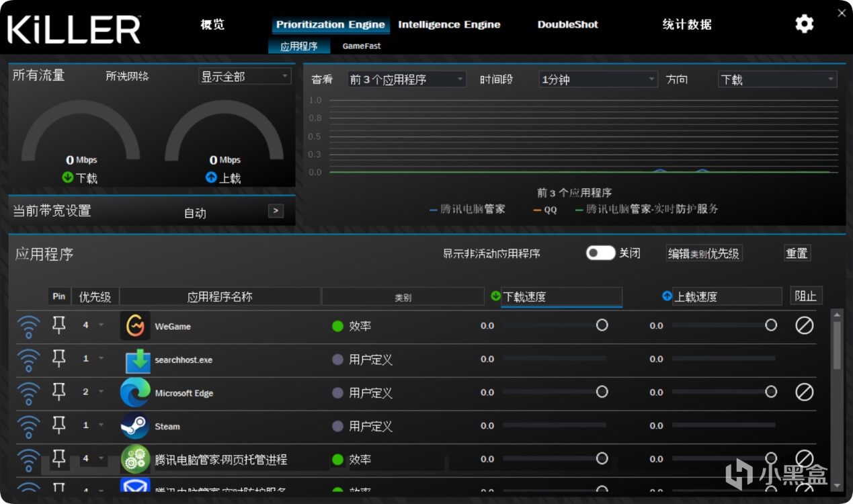The height and width of the screenshot is (504, 853).
Task: Adjust WeGame upload speed slider handle
Action: [x=771, y=325]
